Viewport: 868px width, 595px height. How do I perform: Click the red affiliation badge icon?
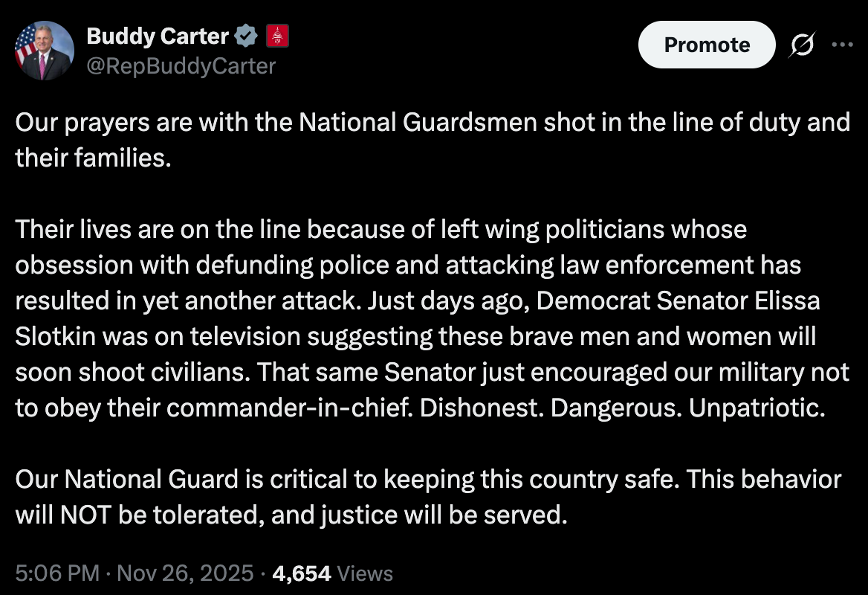click(x=277, y=35)
